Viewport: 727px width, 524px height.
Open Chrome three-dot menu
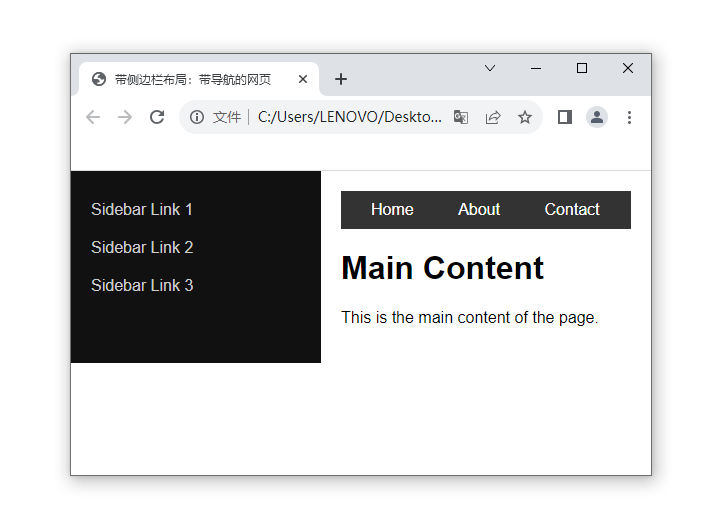(x=629, y=117)
